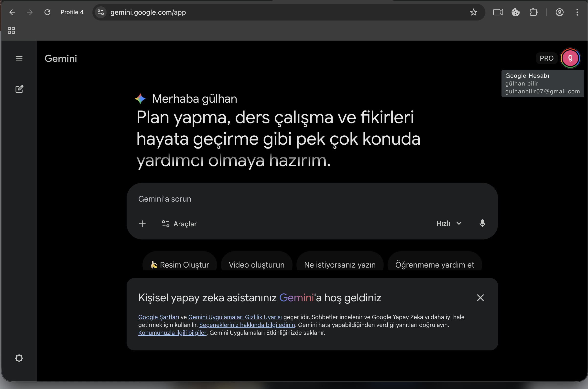Bookmark this page with the star icon

point(473,12)
